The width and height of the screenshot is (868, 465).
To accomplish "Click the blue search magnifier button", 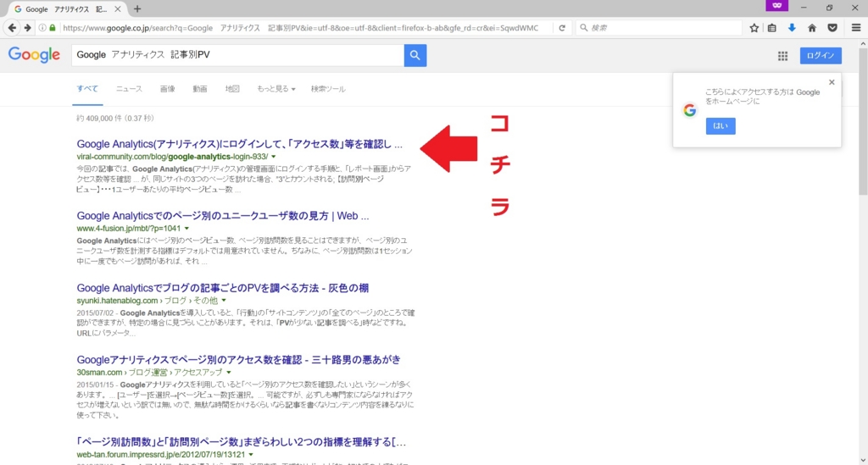I will [415, 55].
